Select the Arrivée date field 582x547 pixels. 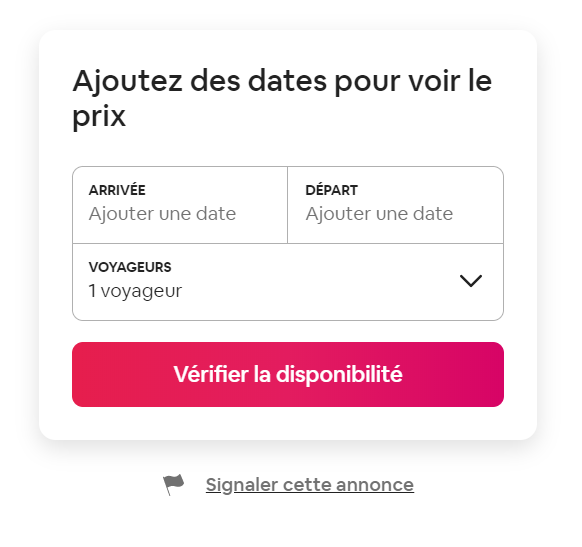pyautogui.click(x=180, y=205)
